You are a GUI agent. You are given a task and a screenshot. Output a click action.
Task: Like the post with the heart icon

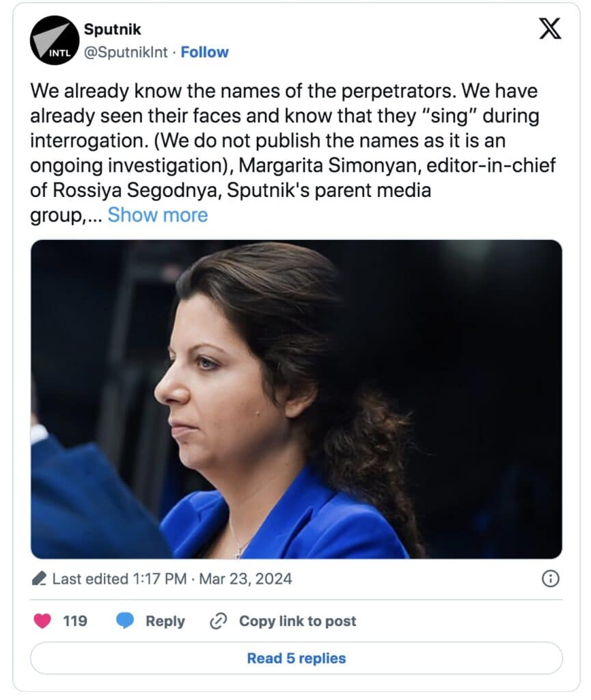pos(43,621)
